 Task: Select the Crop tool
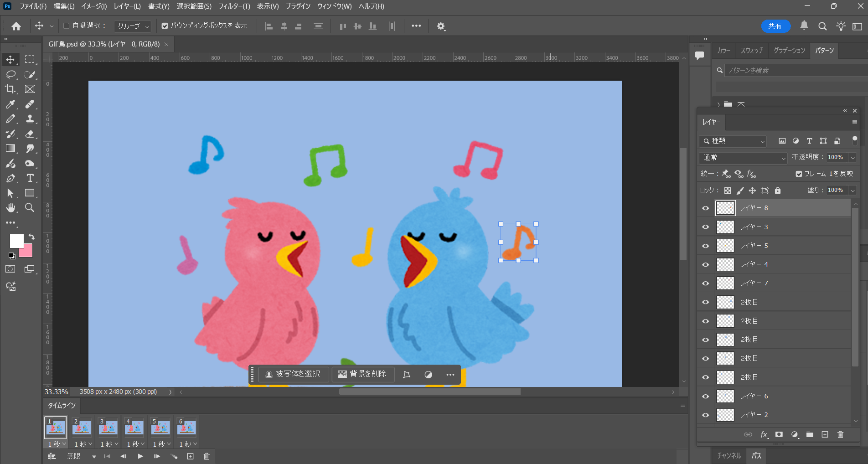click(10, 89)
